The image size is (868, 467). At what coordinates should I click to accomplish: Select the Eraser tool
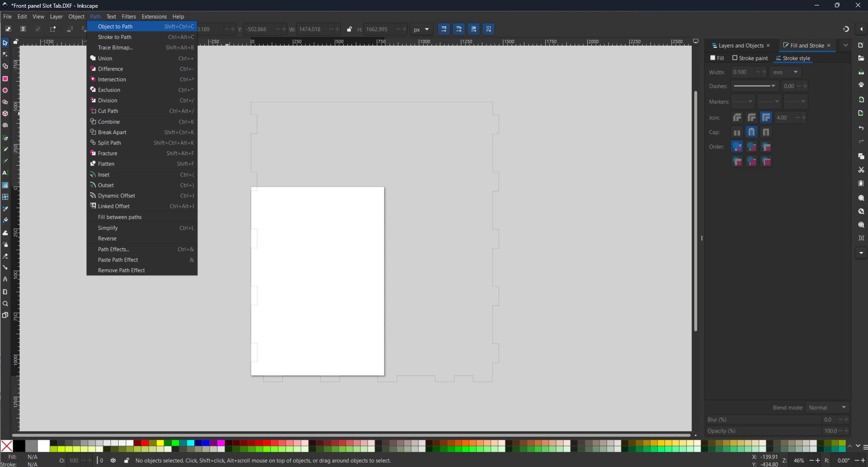click(5, 256)
